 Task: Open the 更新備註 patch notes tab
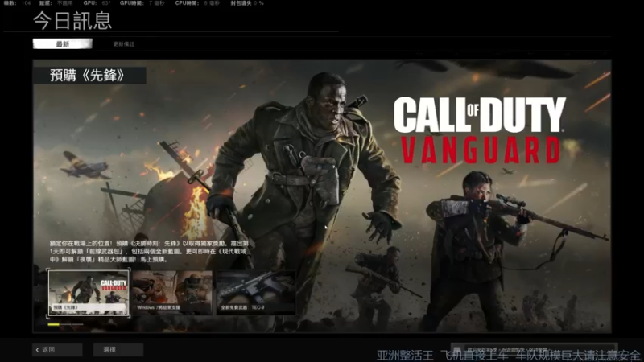[124, 44]
